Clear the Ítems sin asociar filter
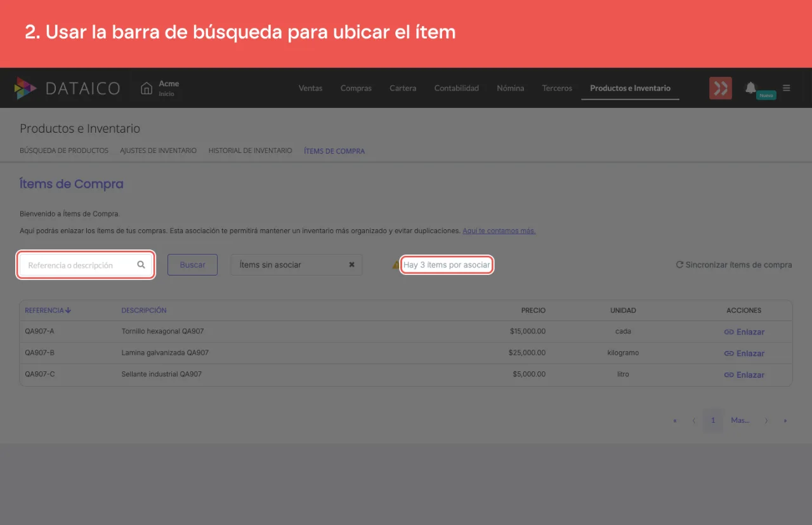The image size is (812, 525). point(351,265)
